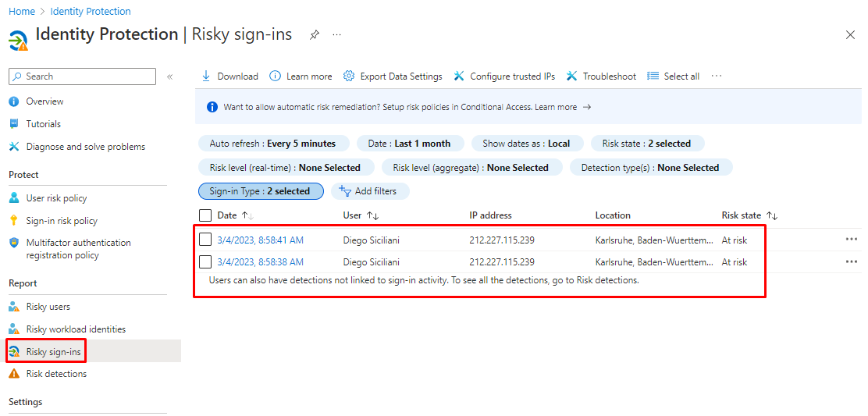Click the Select all toolbar icon
This screenshot has width=868, height=416.
coord(653,76)
